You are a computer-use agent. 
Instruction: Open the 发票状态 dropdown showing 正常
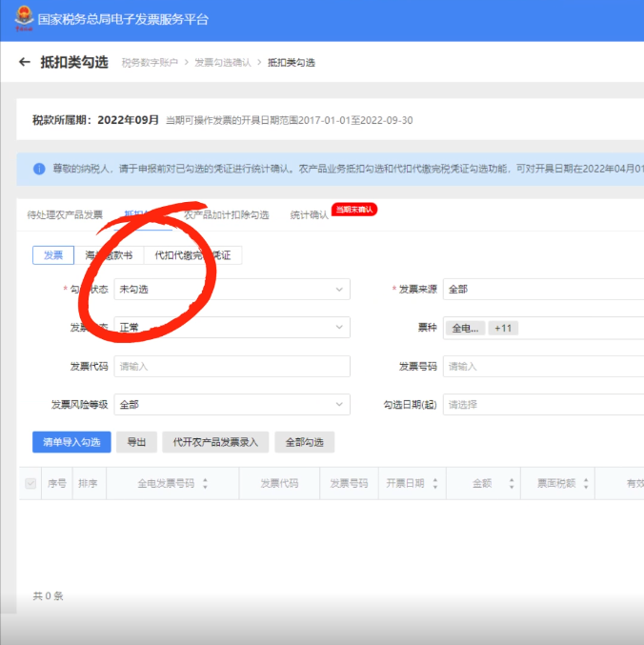pos(231,328)
